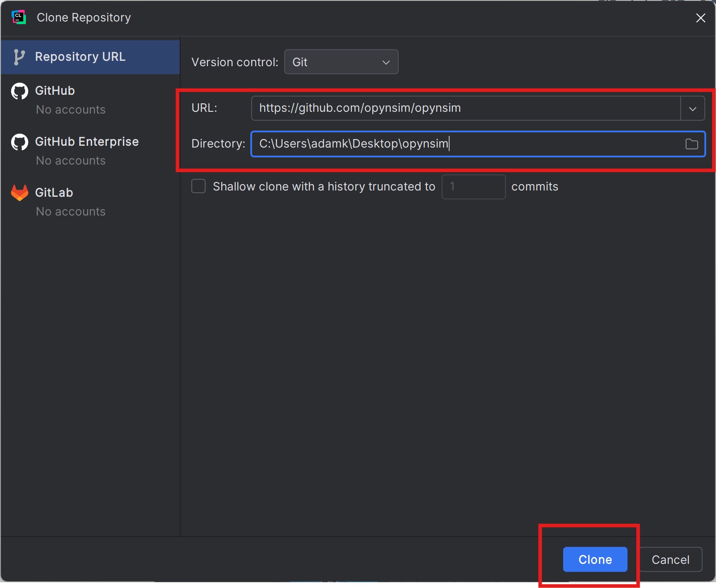Viewport: 716px width, 588px height.
Task: Enable the shallow clone checkbox
Action: [198, 186]
